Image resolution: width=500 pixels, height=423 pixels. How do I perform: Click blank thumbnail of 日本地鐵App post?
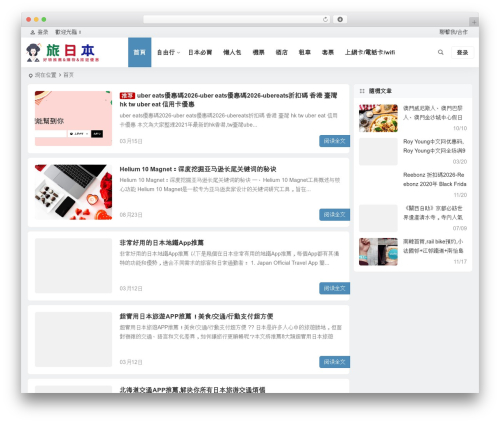[73, 266]
